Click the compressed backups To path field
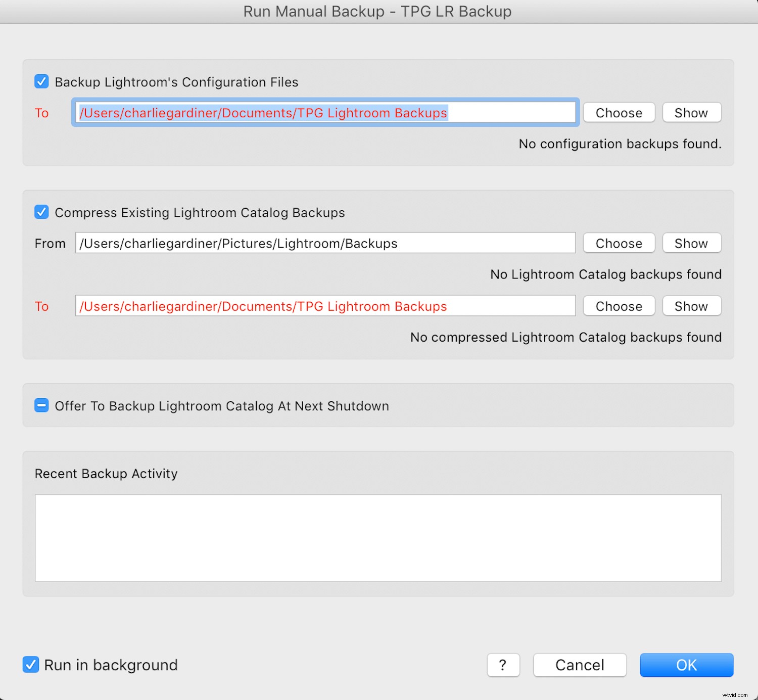The width and height of the screenshot is (758, 700). click(325, 306)
